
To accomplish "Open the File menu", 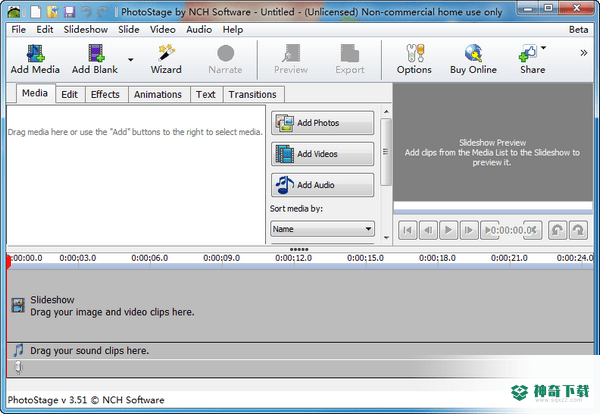I will pos(18,29).
